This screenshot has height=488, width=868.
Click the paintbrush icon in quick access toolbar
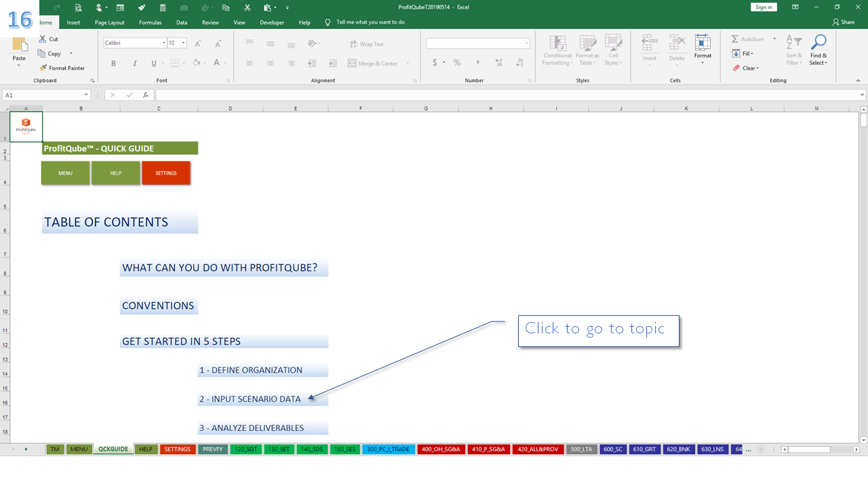tap(142, 7)
